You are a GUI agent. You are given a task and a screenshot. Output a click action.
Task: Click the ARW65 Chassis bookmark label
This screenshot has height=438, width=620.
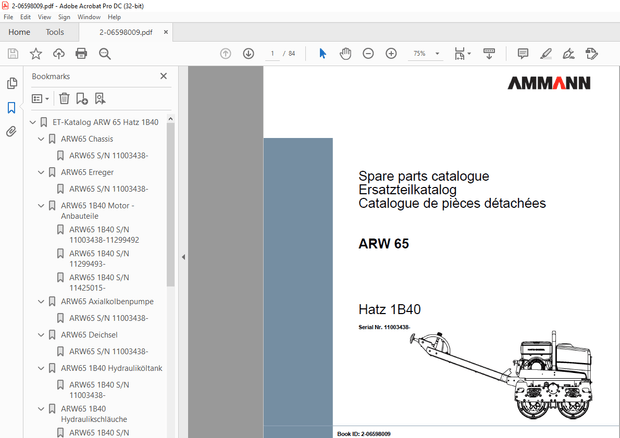[x=87, y=139]
